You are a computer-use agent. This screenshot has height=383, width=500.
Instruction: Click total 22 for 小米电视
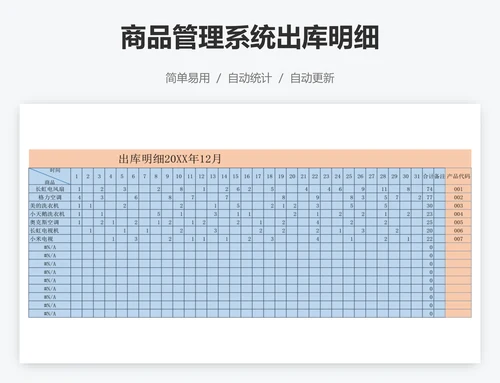click(429, 239)
